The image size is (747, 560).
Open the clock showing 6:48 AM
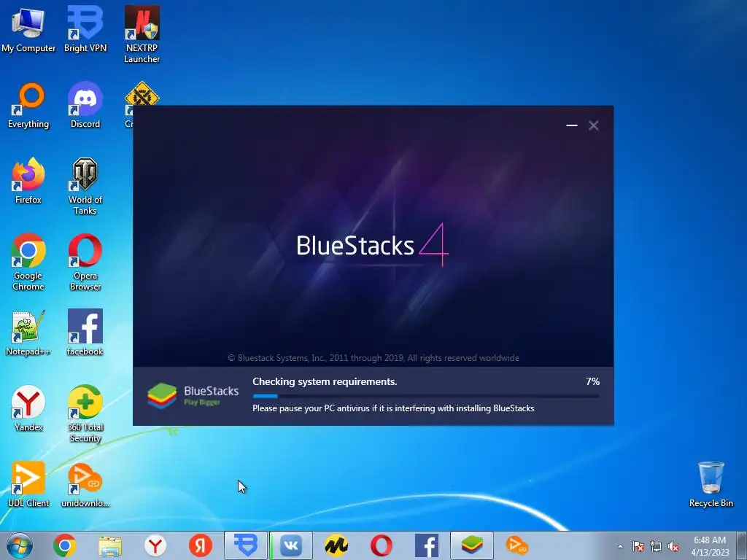(710, 545)
